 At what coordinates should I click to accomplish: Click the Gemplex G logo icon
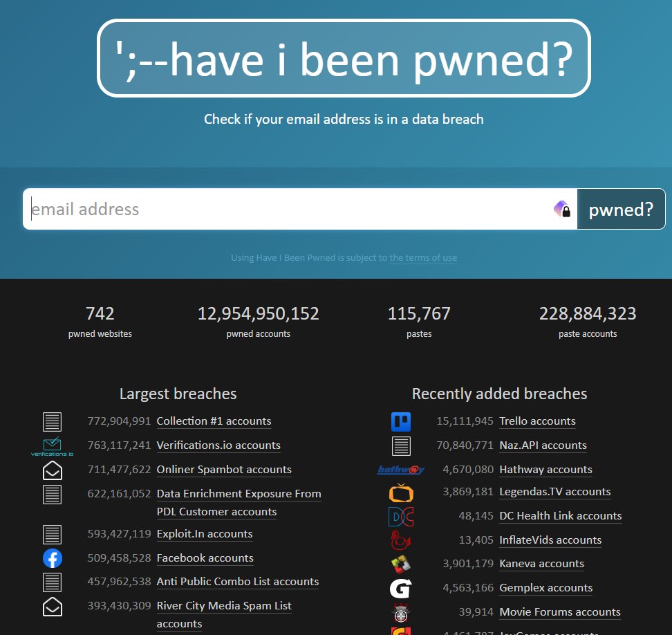click(x=401, y=588)
